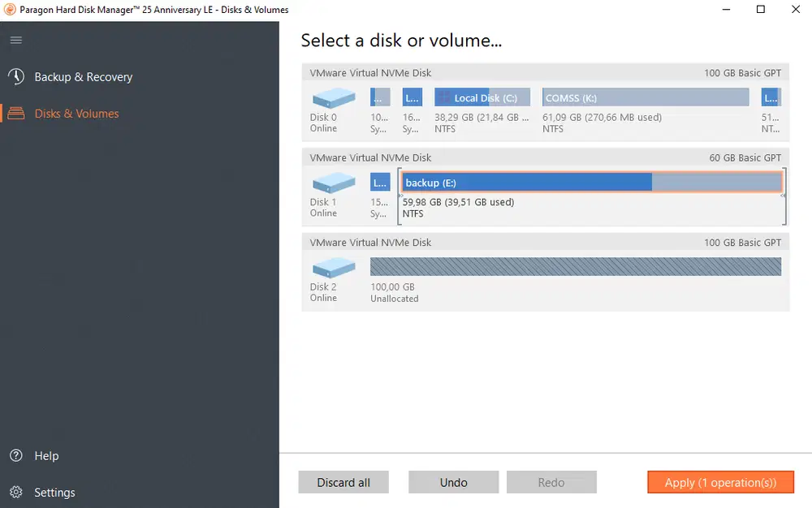This screenshot has width=812, height=508.
Task: Open Backup & Recovery section
Action: pos(84,77)
